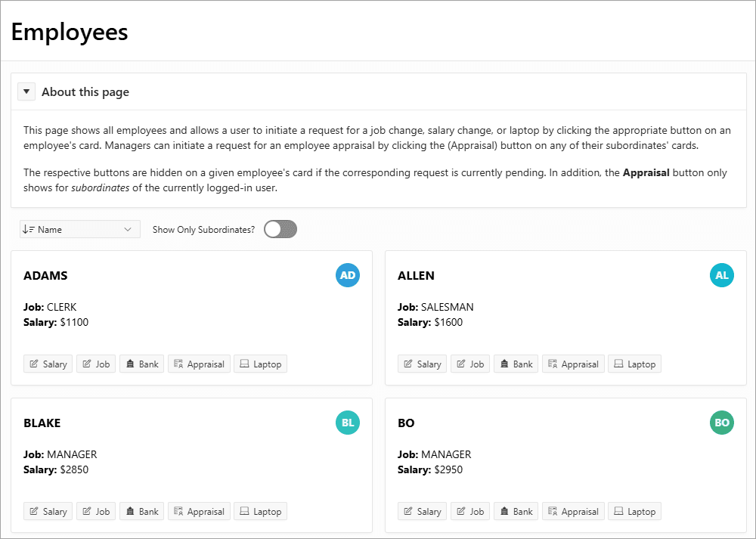Click the ALLEN employee name heading

[416, 276]
